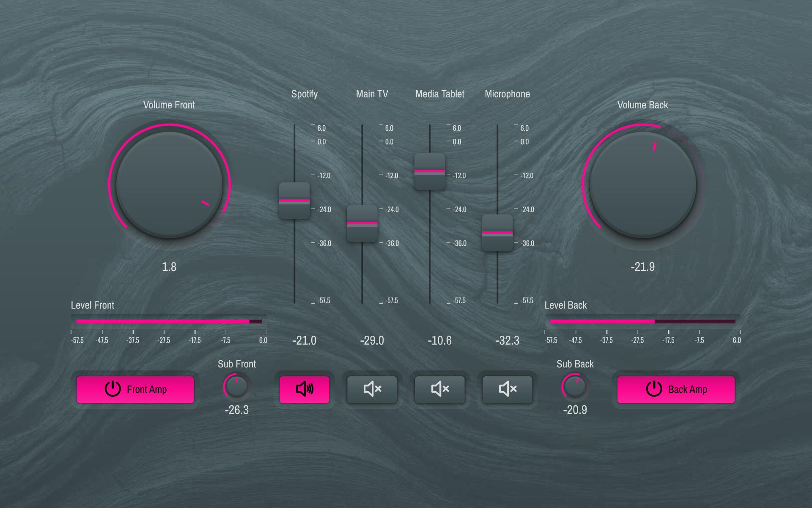The image size is (812, 508).
Task: Click the Spotify fader handle
Action: tap(294, 201)
